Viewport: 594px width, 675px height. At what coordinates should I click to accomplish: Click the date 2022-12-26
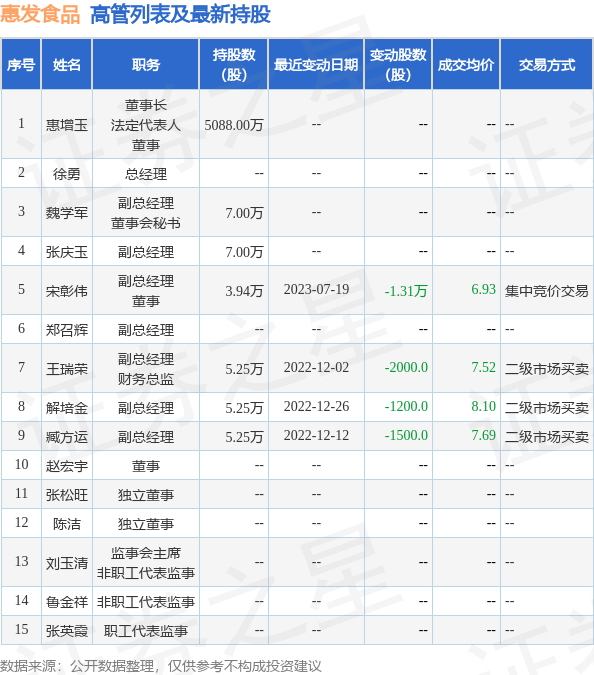coord(316,406)
